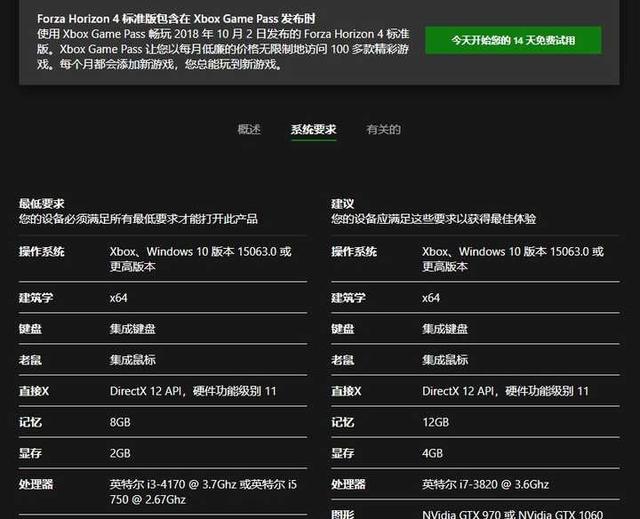Viewport: 640px width, 519px height.
Task: Select minimum video memory 2GB
Action: point(120,453)
